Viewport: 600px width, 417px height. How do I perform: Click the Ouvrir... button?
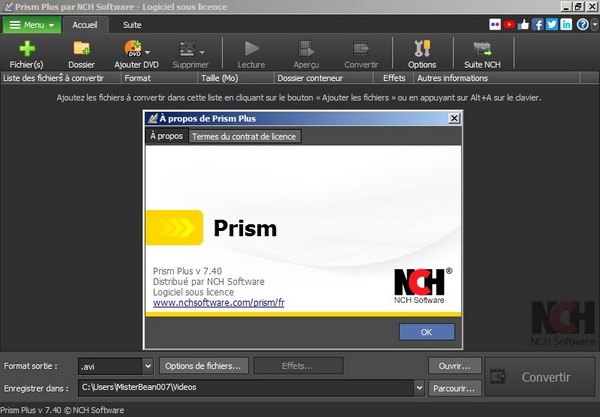(455, 366)
